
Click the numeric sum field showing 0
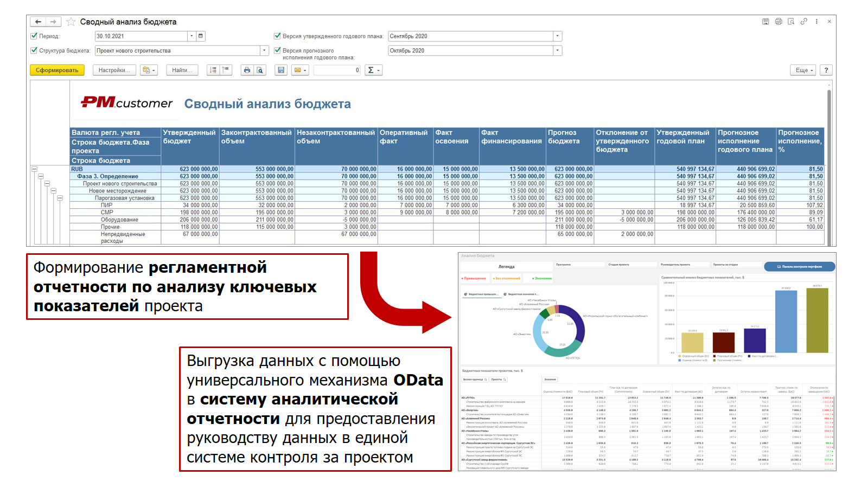point(337,70)
